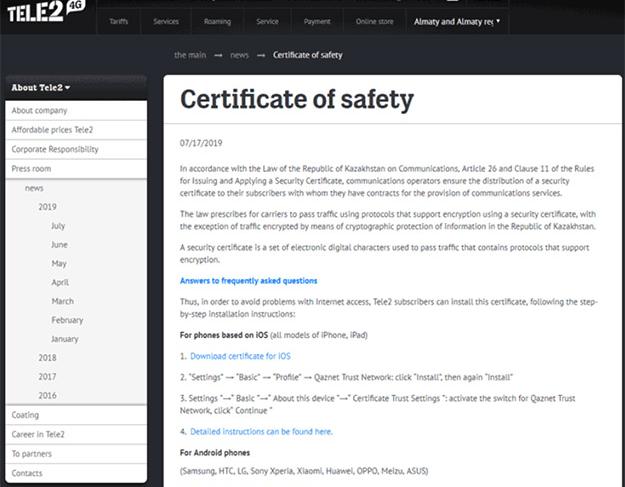Open 'Detailed instructions can be found here'

click(x=261, y=432)
